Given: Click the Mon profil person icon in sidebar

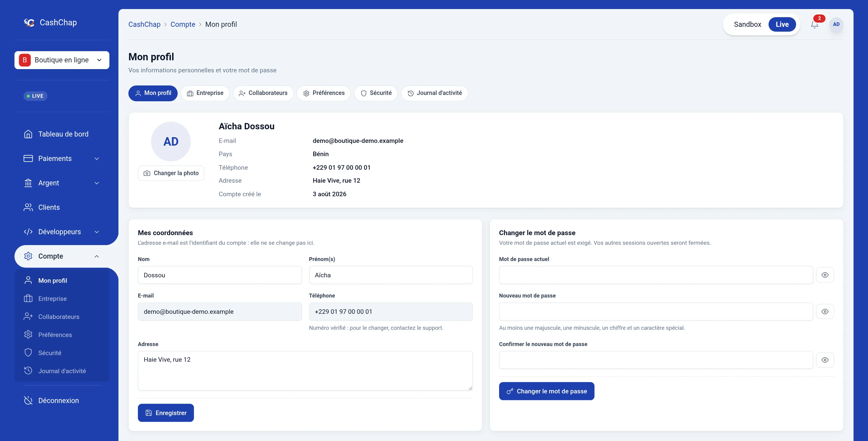Looking at the screenshot, I should (x=28, y=280).
